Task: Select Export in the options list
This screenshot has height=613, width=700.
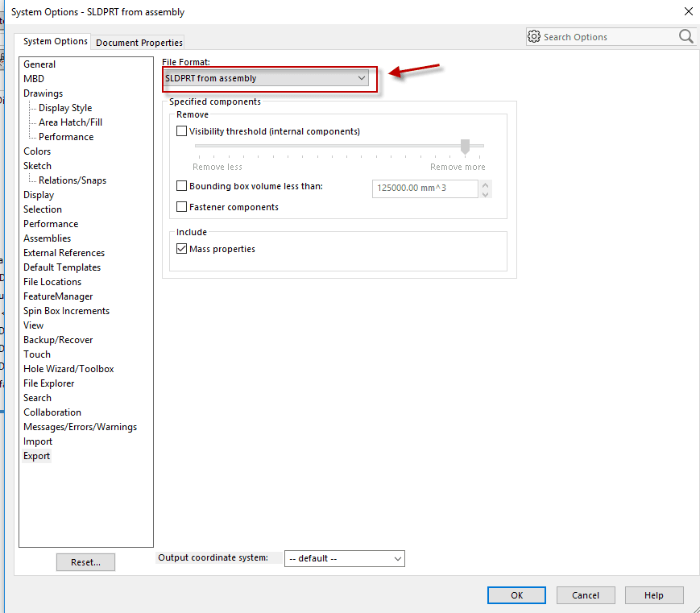Action: pyautogui.click(x=36, y=456)
